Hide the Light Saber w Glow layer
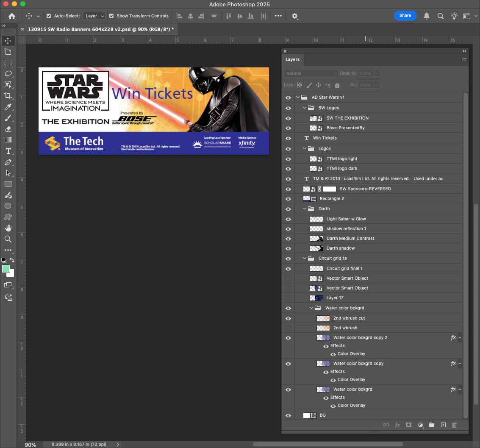 coord(288,219)
